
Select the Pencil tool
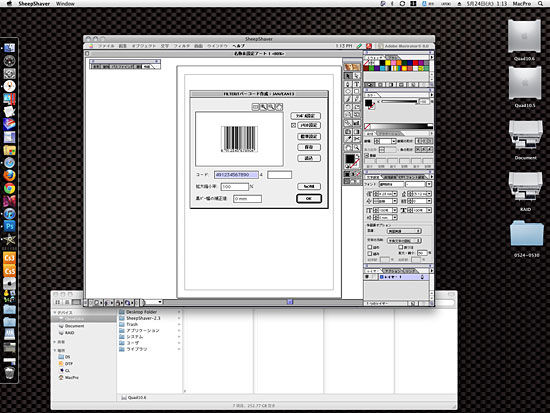click(356, 99)
